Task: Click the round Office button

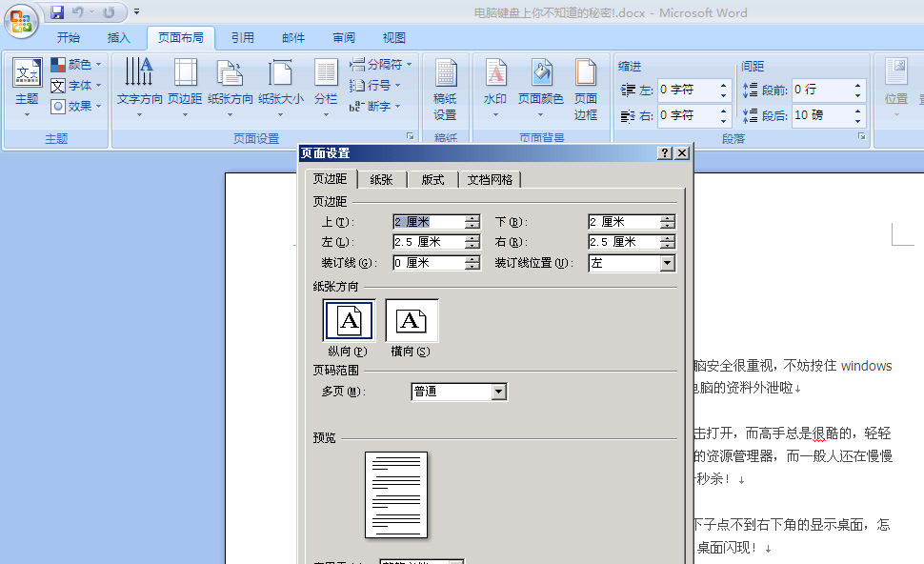Action: [21, 21]
